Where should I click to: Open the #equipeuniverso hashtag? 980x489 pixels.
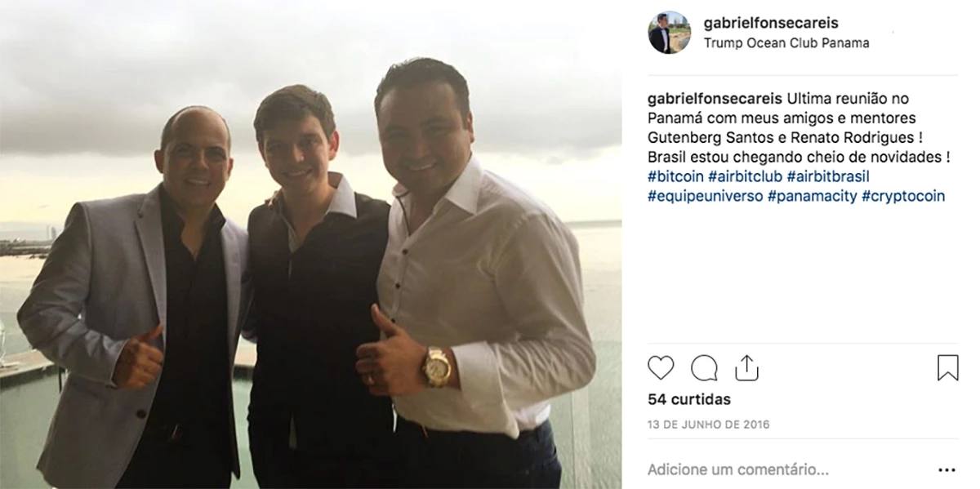pos(706,196)
